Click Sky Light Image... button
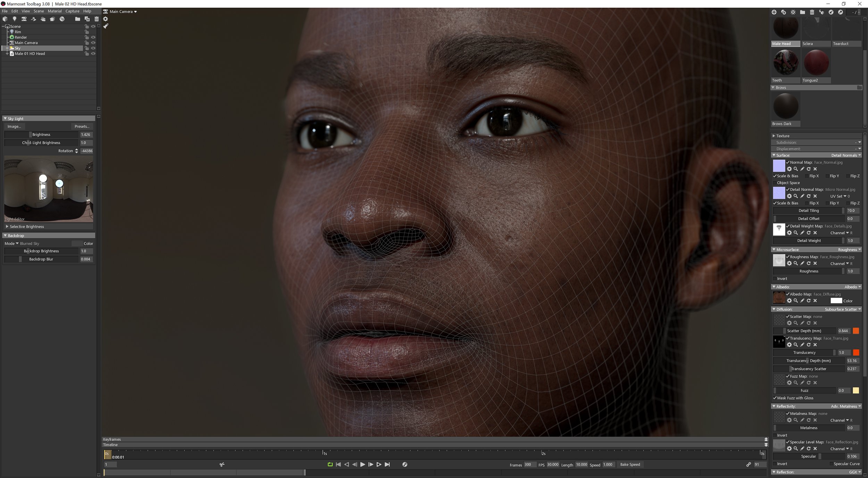868x478 pixels. (14, 126)
